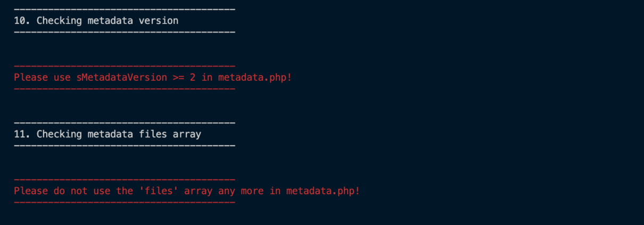
Task: Click red dashed line above files array error
Action: coord(125,179)
